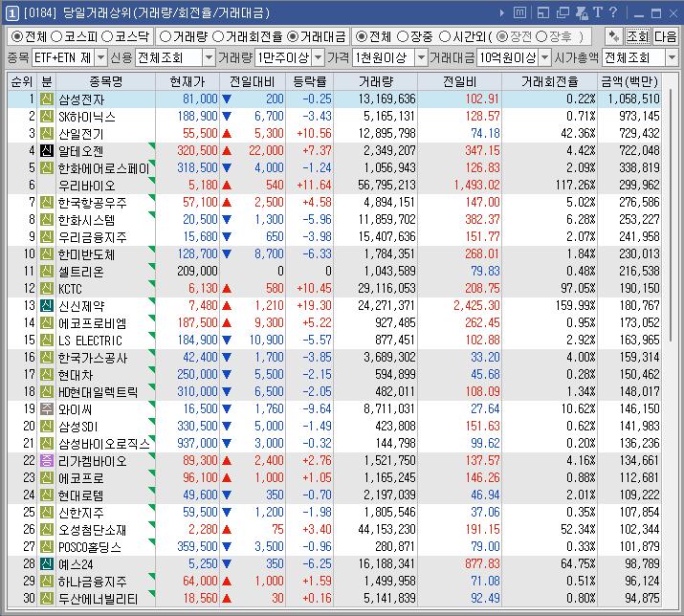The height and width of the screenshot is (616, 684).
Task: Click the 신 badge icon for 삼성전자
Action: click(47, 99)
